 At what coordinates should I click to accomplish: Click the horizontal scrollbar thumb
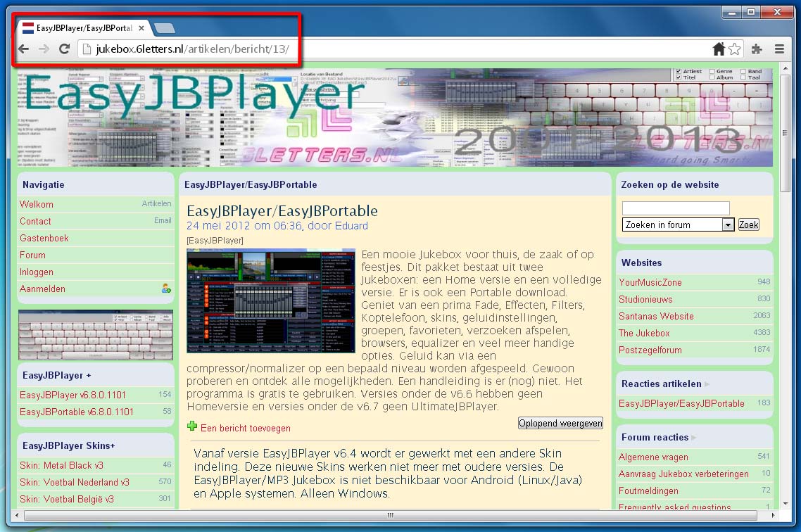[x=391, y=515]
